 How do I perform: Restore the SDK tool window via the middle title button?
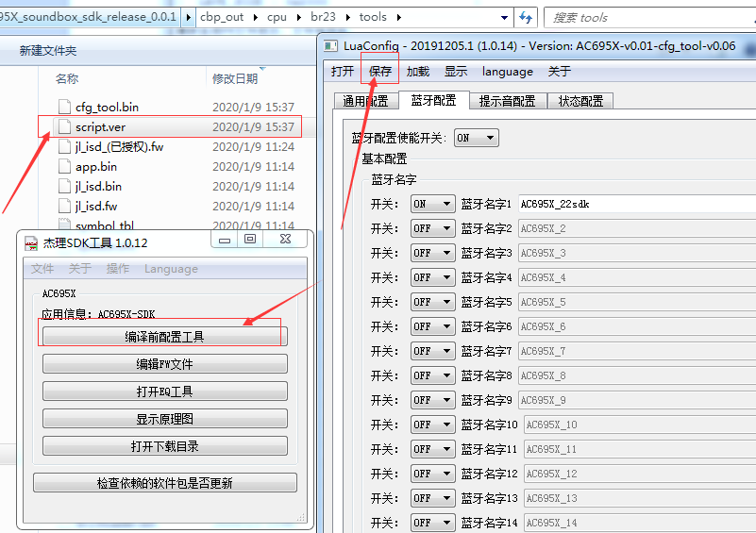click(x=250, y=239)
